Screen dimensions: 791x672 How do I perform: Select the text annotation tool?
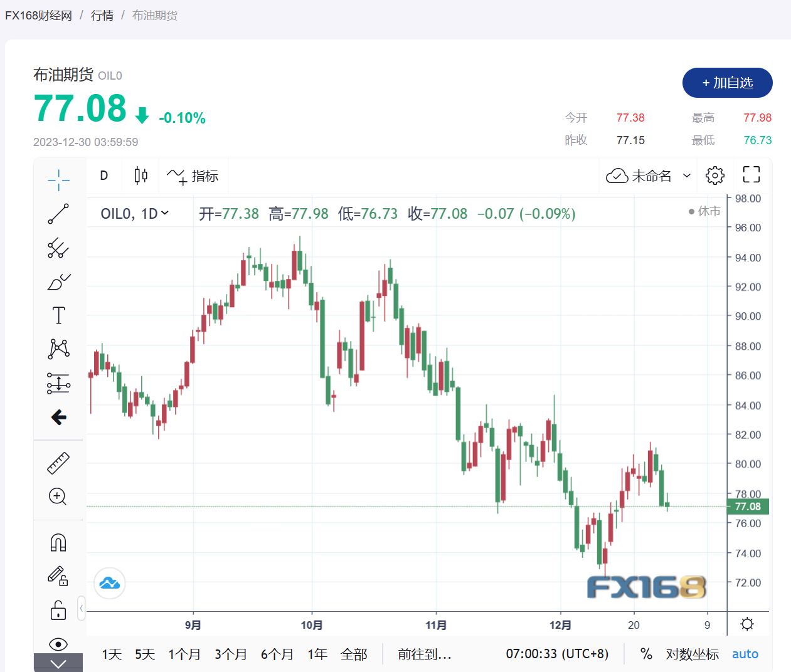coord(58,315)
